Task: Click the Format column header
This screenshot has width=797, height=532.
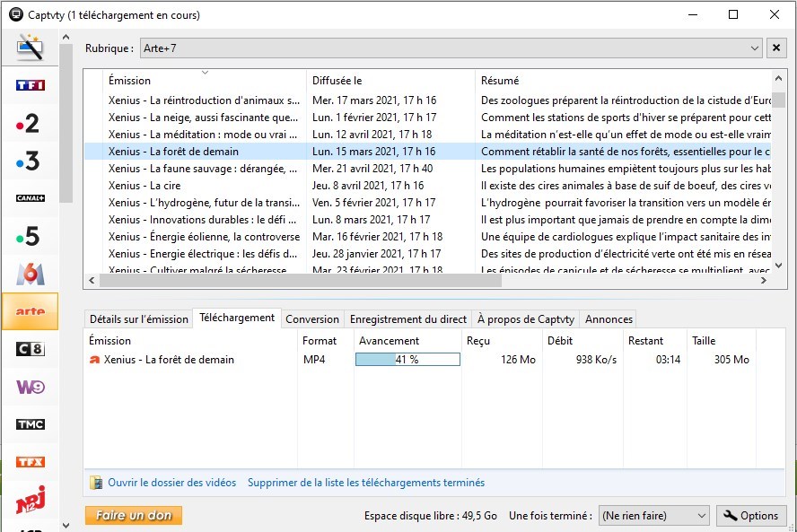Action: click(x=325, y=340)
